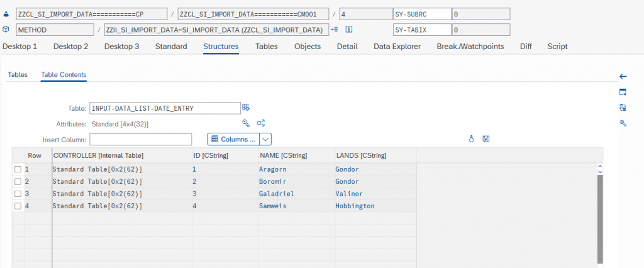
Task: Click the ID [CString] column header
Action: [225, 155]
